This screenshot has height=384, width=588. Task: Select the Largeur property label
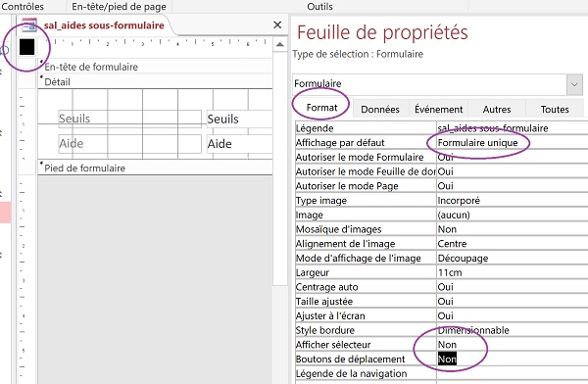point(366,272)
